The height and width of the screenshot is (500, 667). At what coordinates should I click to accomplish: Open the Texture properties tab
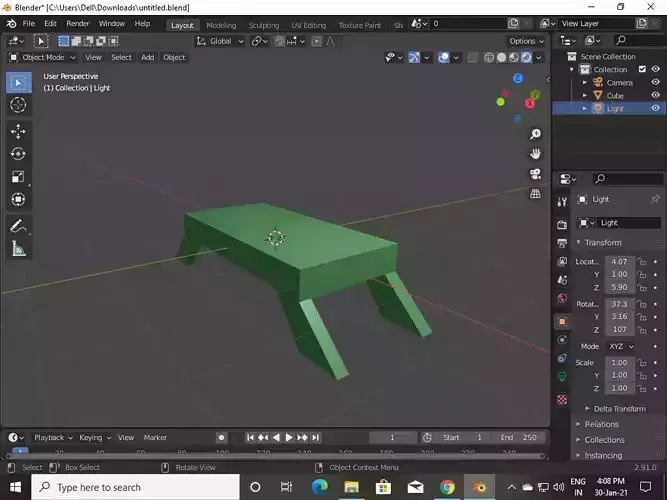click(x=562, y=400)
